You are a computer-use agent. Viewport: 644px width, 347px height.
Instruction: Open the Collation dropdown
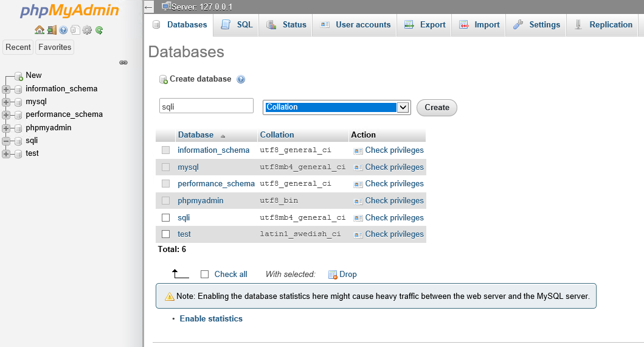pyautogui.click(x=337, y=107)
